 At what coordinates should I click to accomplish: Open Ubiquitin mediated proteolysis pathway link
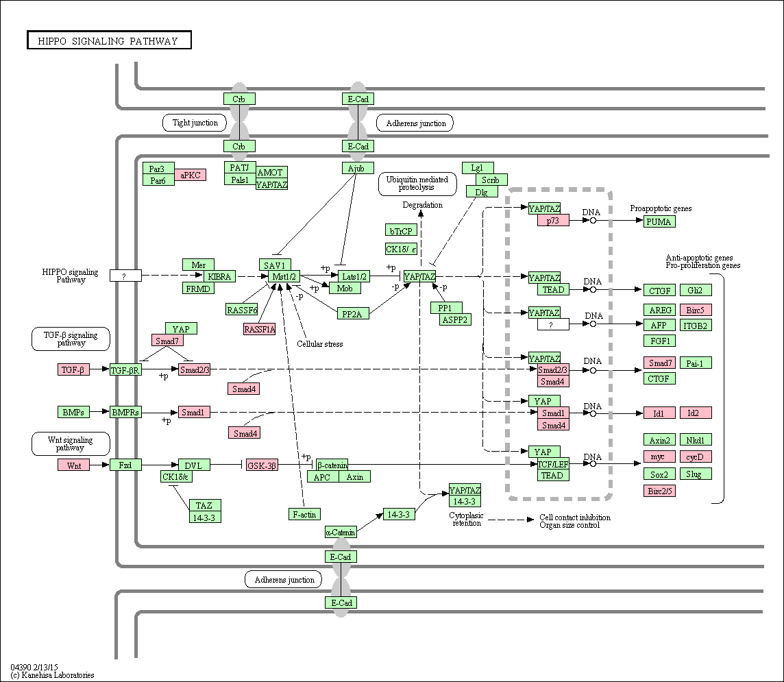417,184
